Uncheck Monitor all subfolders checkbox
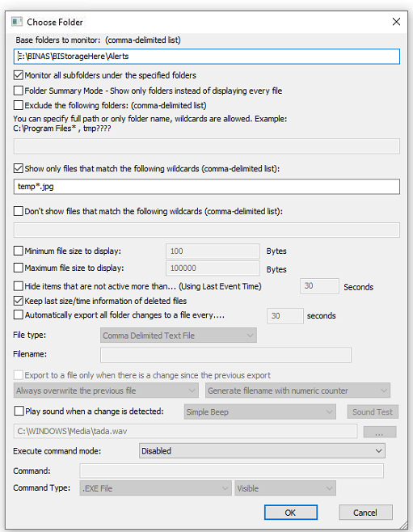Image resolution: width=413 pixels, height=532 pixels. (x=19, y=75)
